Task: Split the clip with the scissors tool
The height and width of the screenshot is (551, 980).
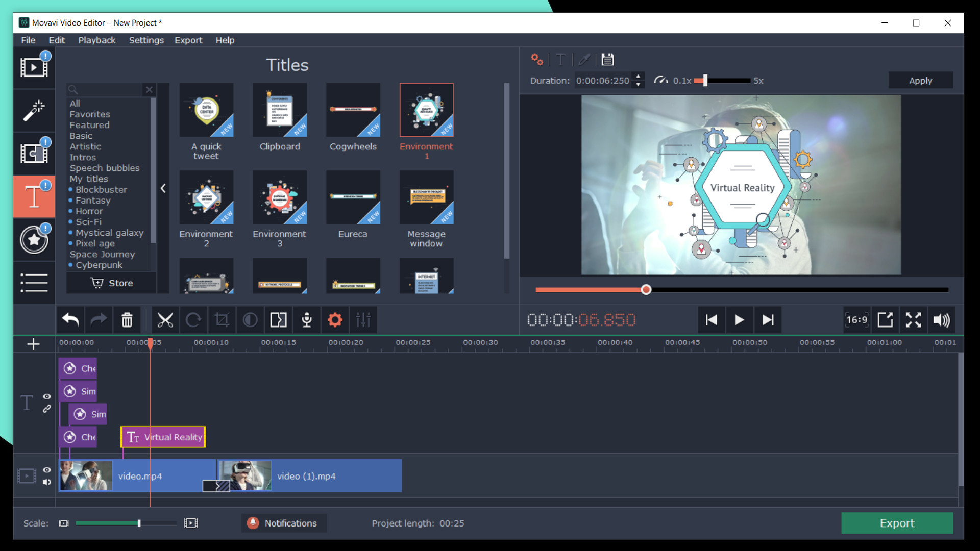Action: point(166,320)
